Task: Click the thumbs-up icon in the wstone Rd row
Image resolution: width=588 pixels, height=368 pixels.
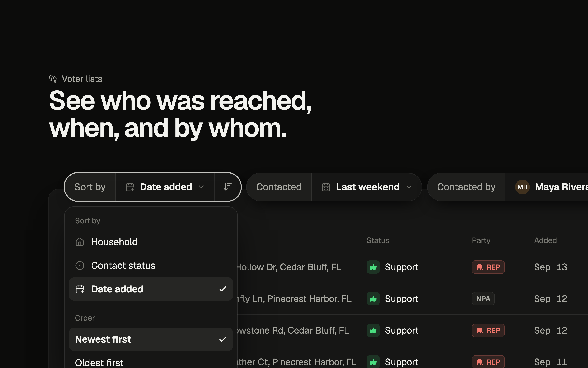Action: point(373,330)
